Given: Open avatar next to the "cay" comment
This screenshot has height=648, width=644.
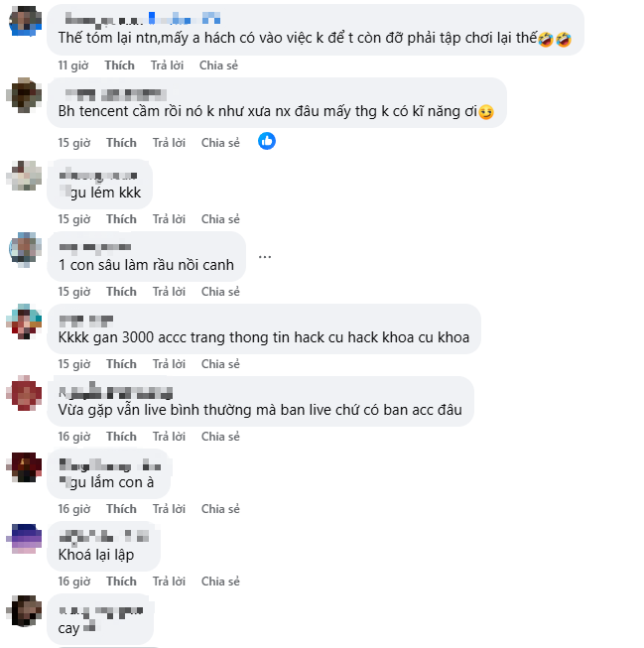Looking at the screenshot, I should (x=25, y=610).
